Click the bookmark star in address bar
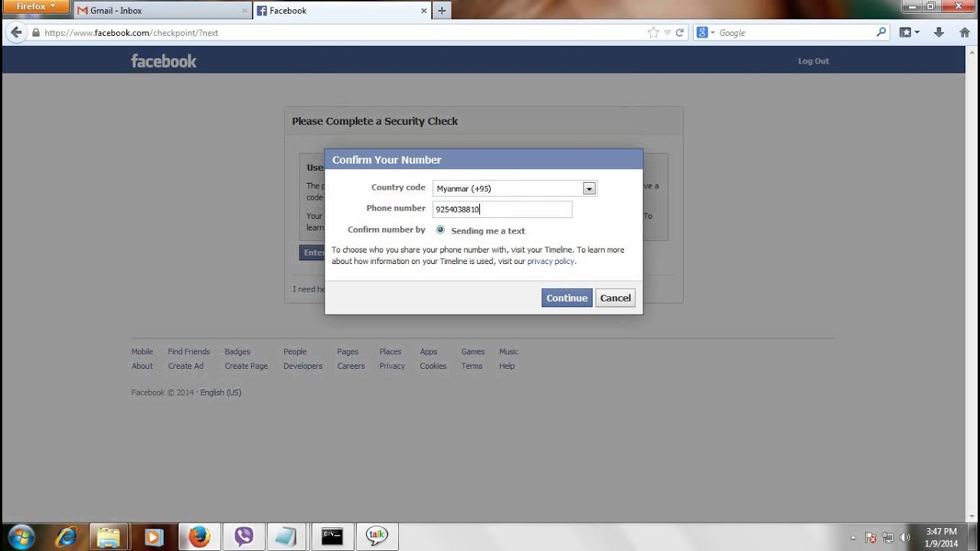Screen dimensions: 980x551 point(653,33)
